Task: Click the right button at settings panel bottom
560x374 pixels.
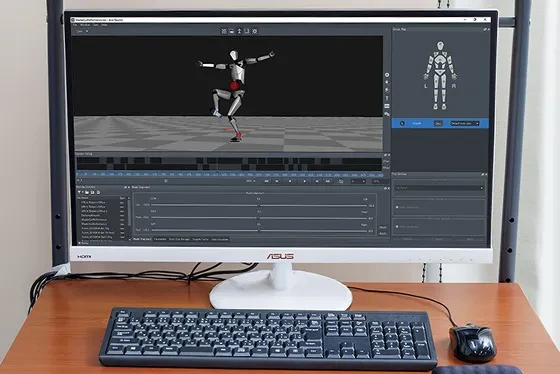Action: point(470,239)
